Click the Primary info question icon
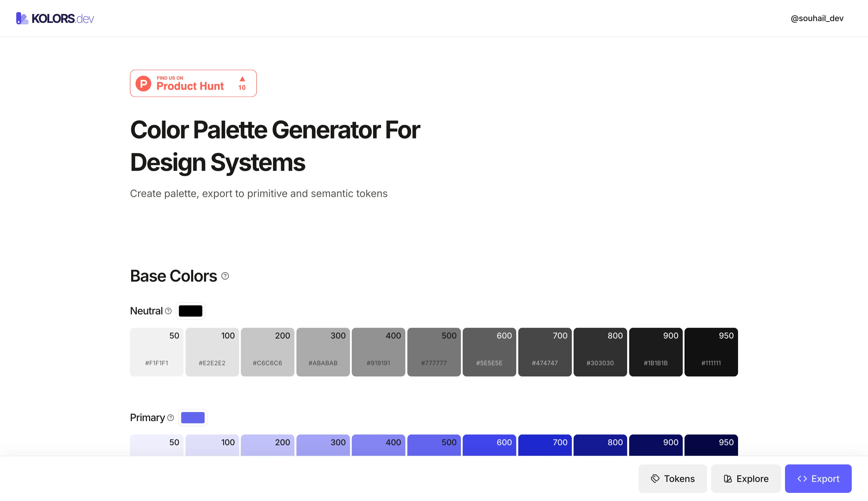This screenshot has height=501, width=868. 171,418
